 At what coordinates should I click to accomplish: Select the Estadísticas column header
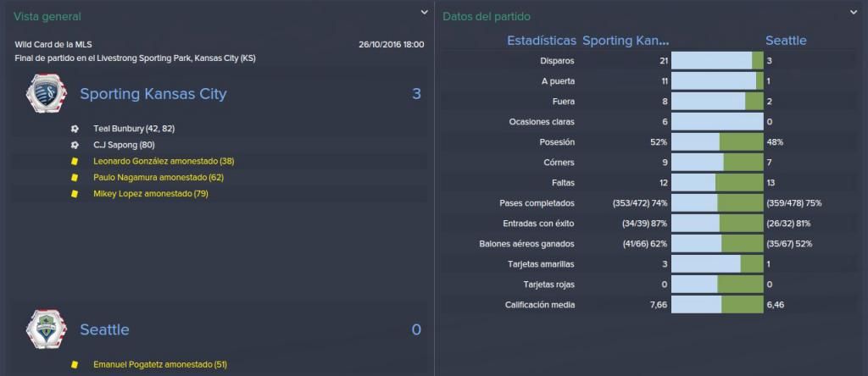(x=542, y=41)
